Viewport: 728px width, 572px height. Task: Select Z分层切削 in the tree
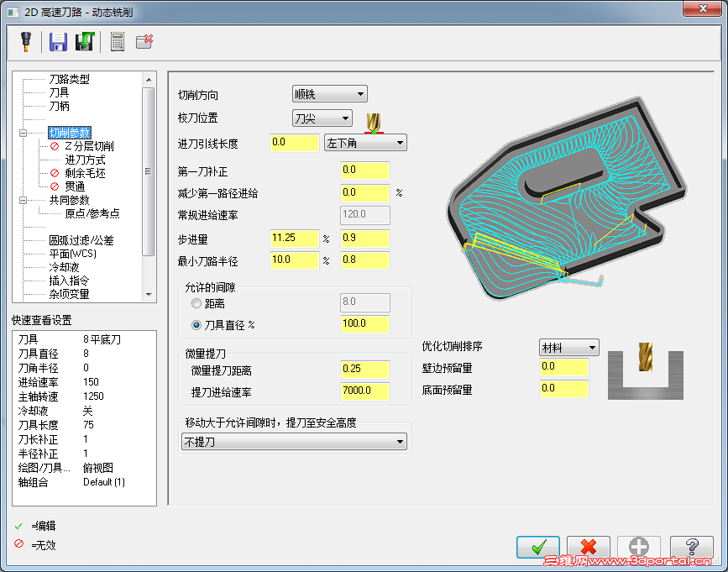[x=89, y=146]
